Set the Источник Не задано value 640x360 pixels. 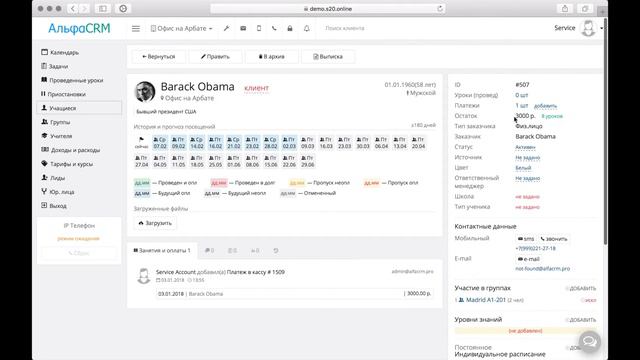527,157
